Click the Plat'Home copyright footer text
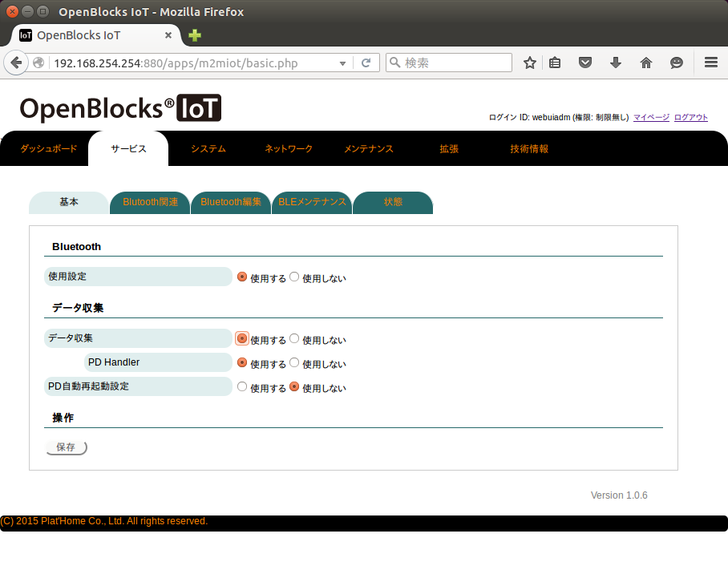This screenshot has width=728, height=566. [x=104, y=521]
